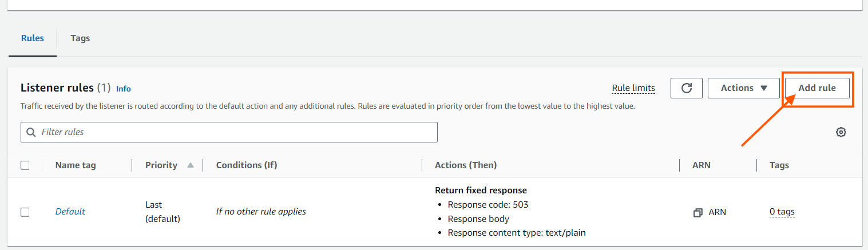
Task: Open the Default rule link
Action: point(70,212)
